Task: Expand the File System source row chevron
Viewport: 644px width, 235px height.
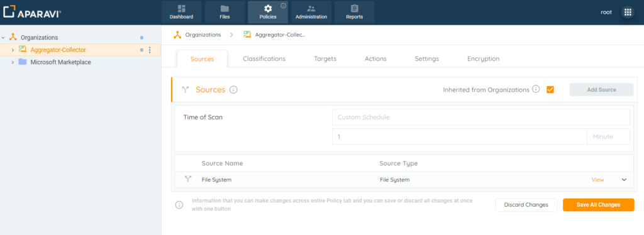Action: click(x=625, y=180)
